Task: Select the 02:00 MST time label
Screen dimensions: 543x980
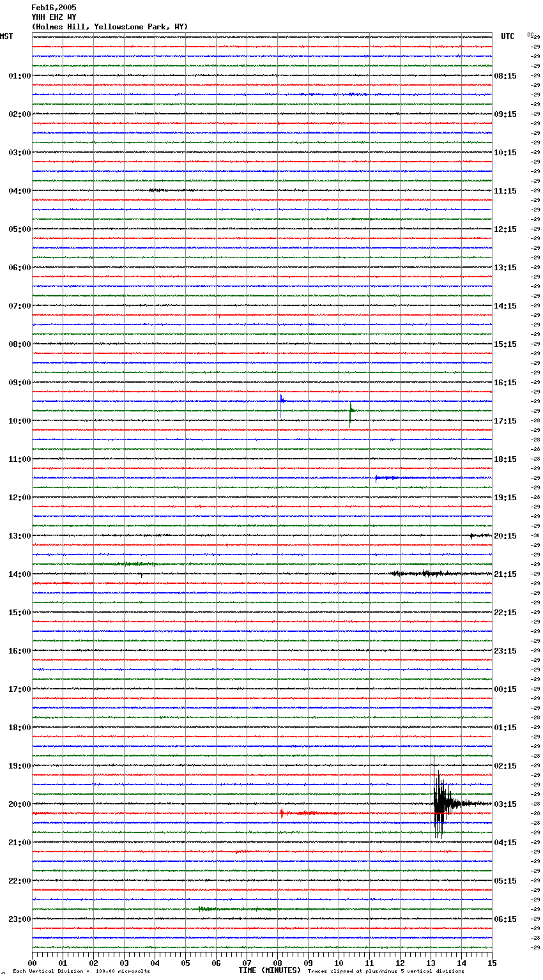Action: tap(19, 114)
